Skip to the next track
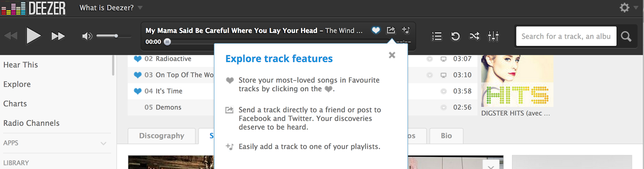 (x=58, y=36)
